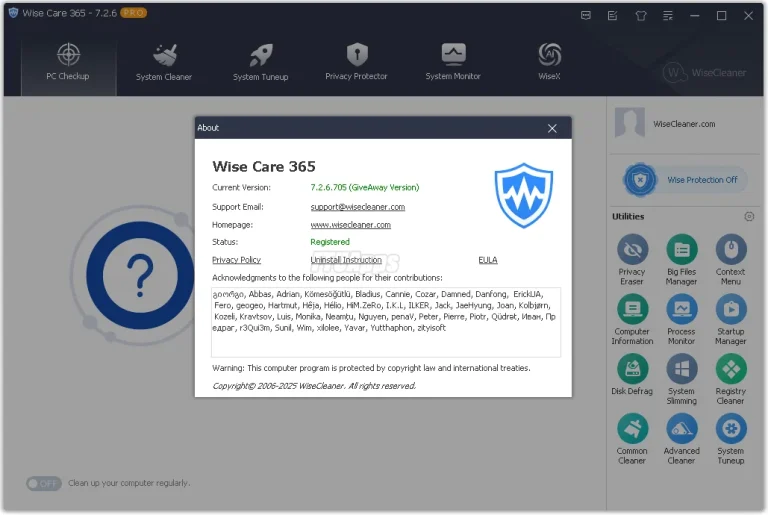768x515 pixels.
Task: Launch the Advanced Cleaner utility
Action: tap(681, 431)
